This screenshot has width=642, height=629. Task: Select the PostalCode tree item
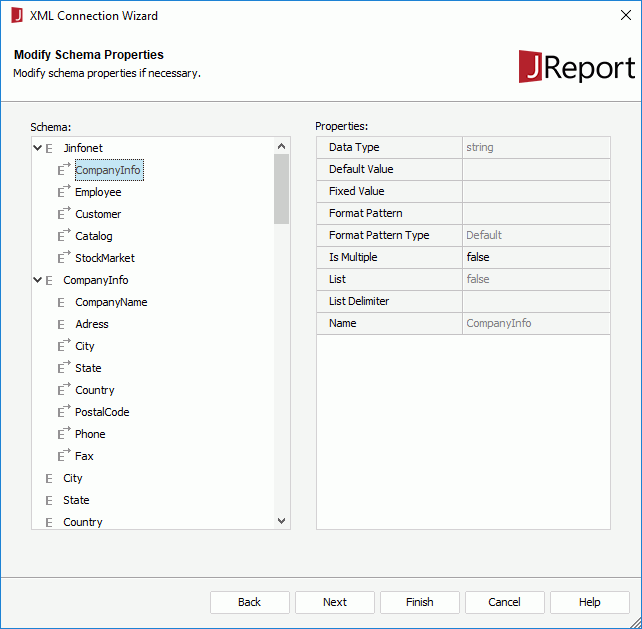pos(102,412)
